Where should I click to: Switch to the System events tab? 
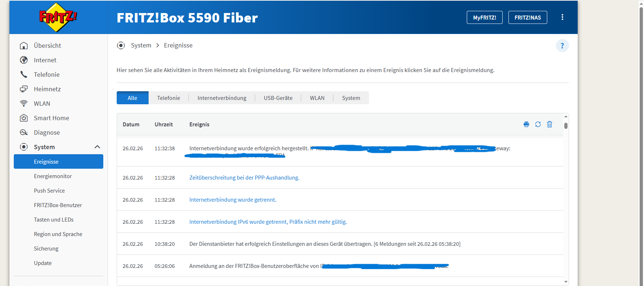point(351,98)
